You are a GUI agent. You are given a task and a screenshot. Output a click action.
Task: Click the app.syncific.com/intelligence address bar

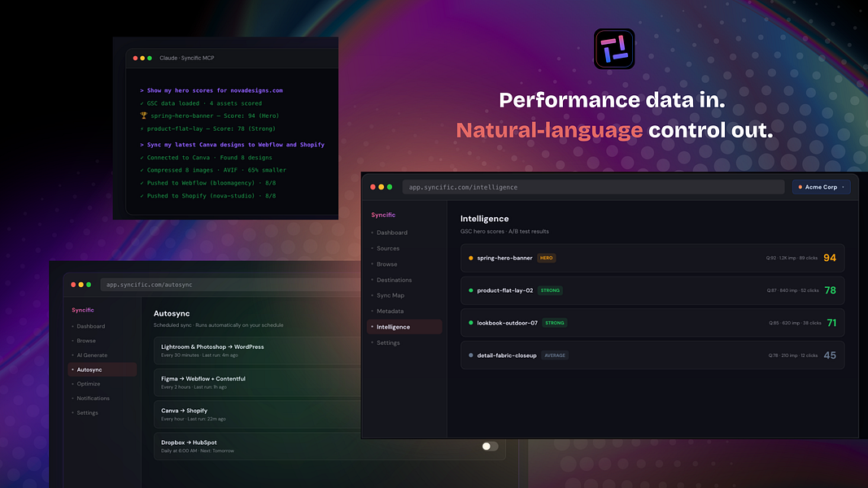593,187
